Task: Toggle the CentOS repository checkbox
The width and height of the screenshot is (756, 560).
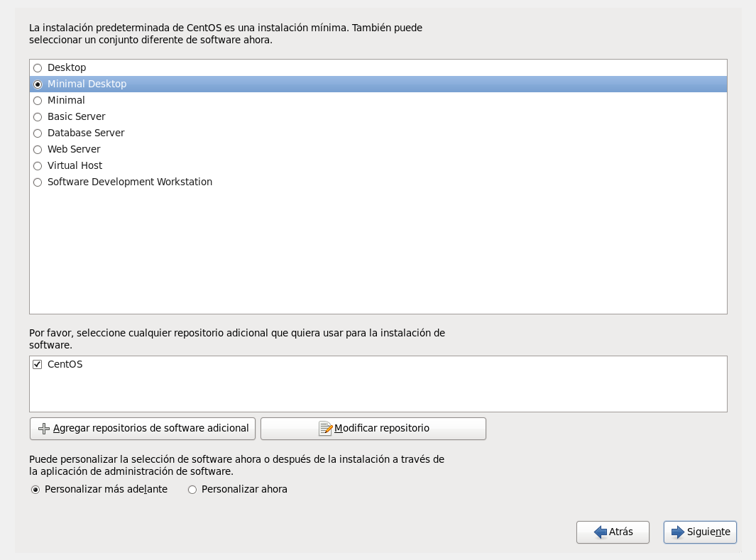Action: tap(38, 365)
